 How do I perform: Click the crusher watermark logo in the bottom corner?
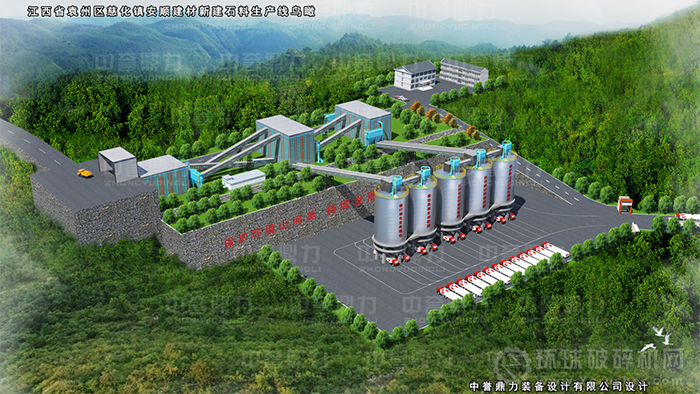tap(590, 362)
